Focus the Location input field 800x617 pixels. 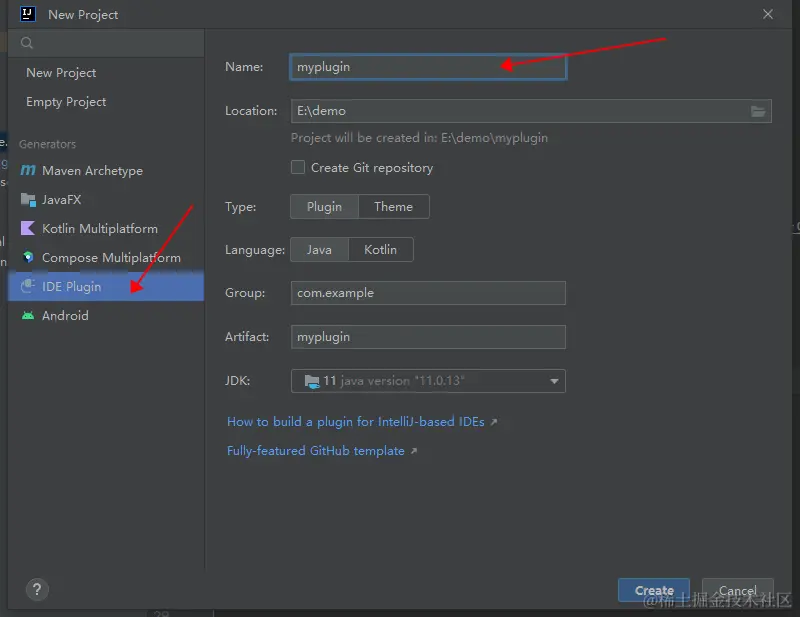[x=531, y=111]
